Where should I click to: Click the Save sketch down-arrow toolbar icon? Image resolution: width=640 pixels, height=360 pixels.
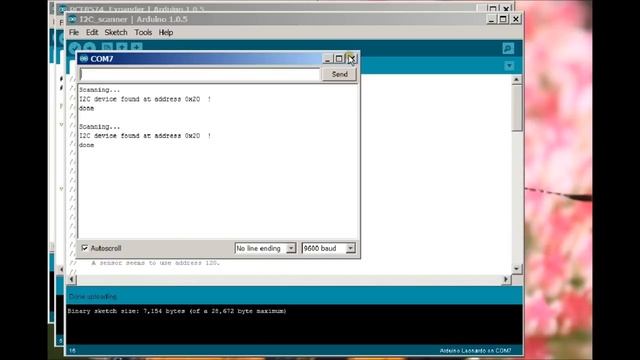137,47
